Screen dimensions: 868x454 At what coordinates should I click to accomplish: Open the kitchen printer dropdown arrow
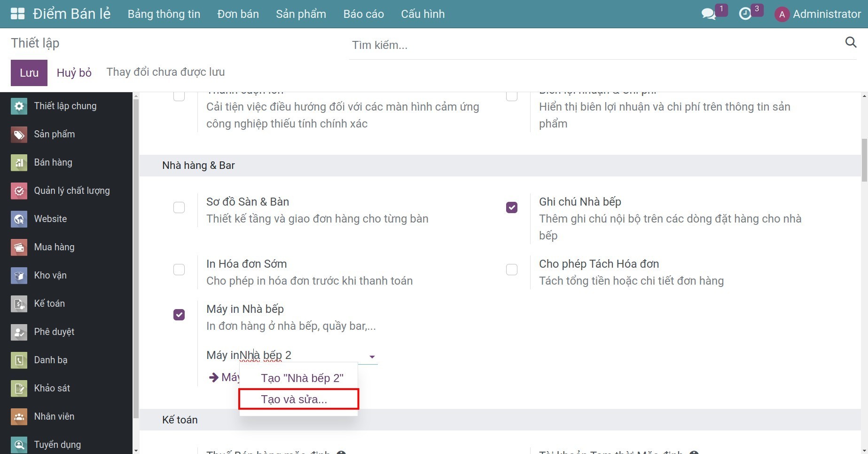[372, 357]
